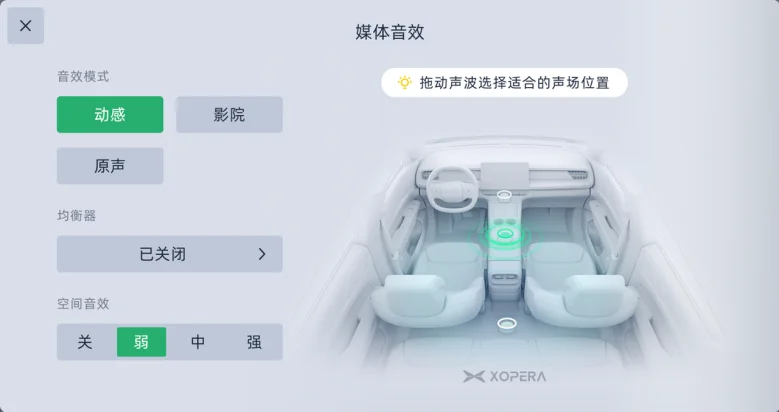
Task: Set spatial sound to 弱
Action: pos(142,342)
